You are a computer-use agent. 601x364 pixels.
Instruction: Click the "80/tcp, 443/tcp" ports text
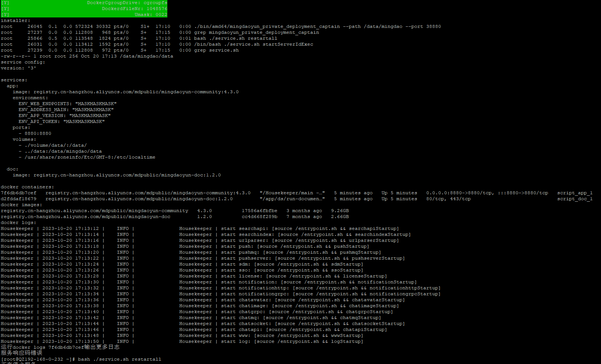pos(449,199)
